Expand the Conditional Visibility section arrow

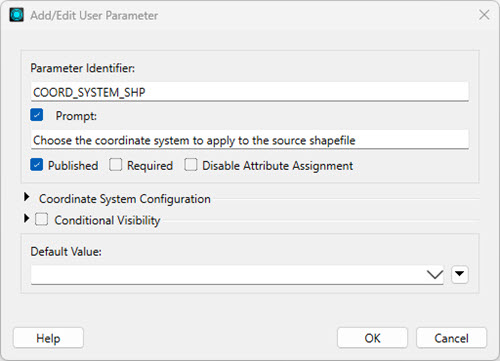click(x=27, y=219)
